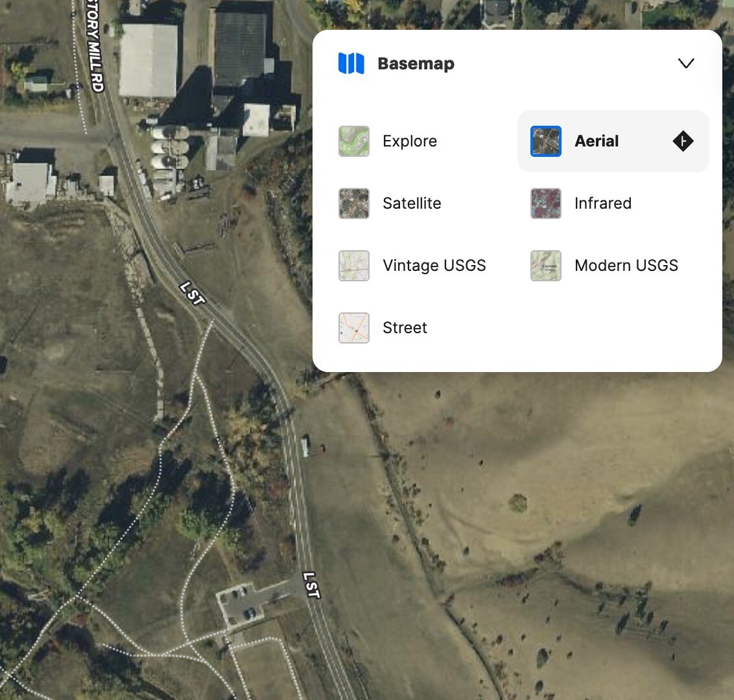734x700 pixels.
Task: Switch the basemap to Satellite
Action: point(411,203)
